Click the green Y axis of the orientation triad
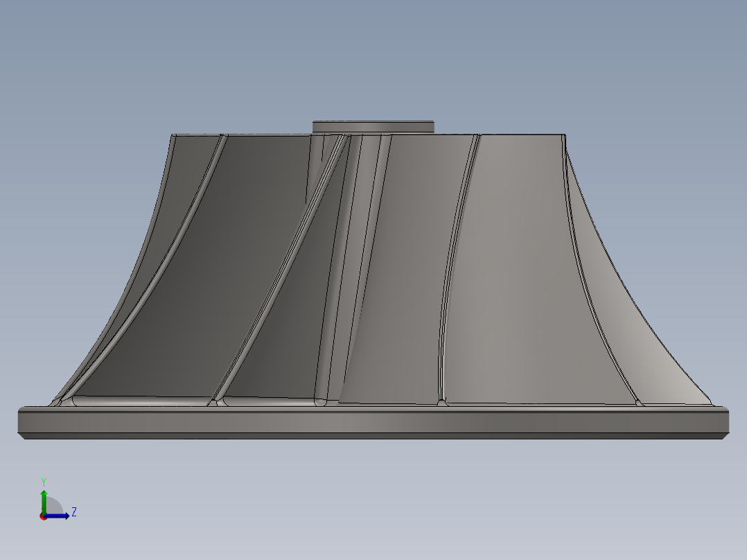 point(44,501)
